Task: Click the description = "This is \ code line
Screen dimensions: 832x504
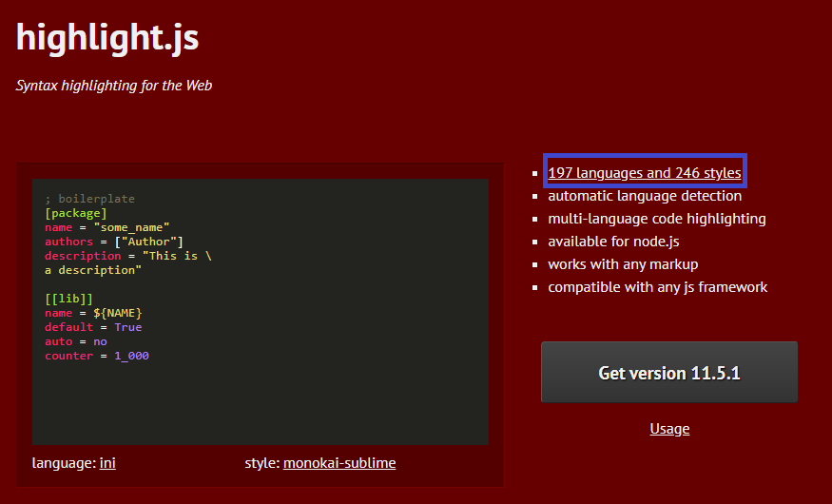Action: [x=128, y=256]
